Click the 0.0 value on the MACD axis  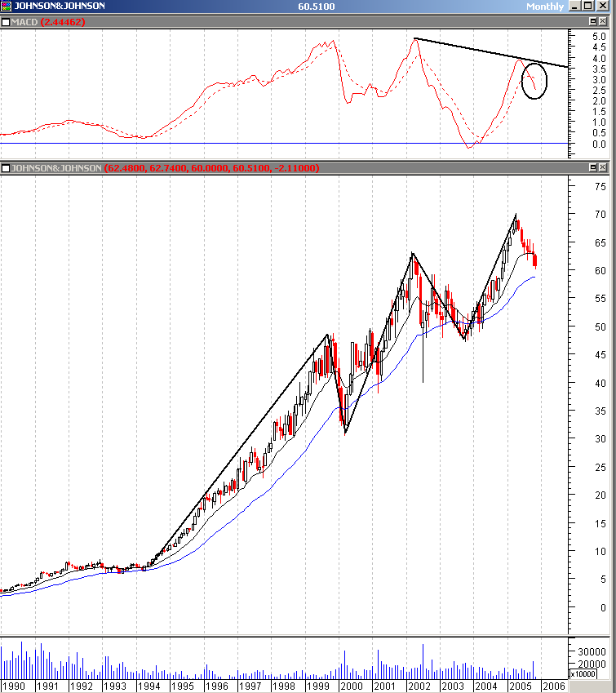(x=599, y=144)
